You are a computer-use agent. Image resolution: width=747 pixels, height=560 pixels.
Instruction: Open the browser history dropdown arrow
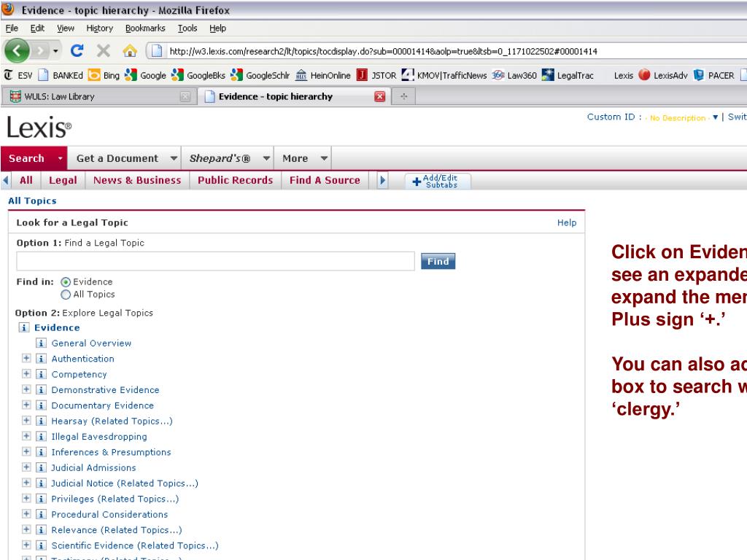[55, 50]
